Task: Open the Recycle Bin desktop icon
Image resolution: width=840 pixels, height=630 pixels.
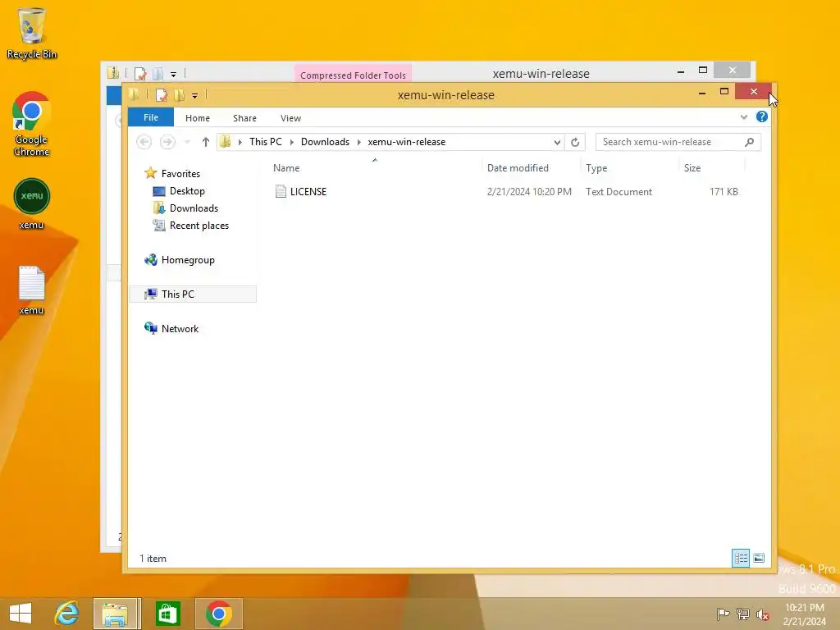Action: [x=32, y=33]
